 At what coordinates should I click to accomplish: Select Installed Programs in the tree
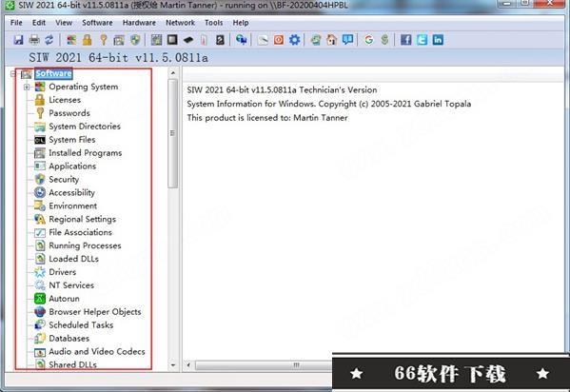86,153
